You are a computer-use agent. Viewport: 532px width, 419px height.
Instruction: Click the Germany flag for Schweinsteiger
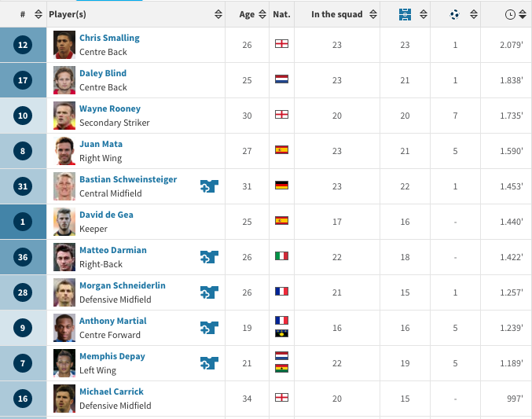tap(281, 185)
